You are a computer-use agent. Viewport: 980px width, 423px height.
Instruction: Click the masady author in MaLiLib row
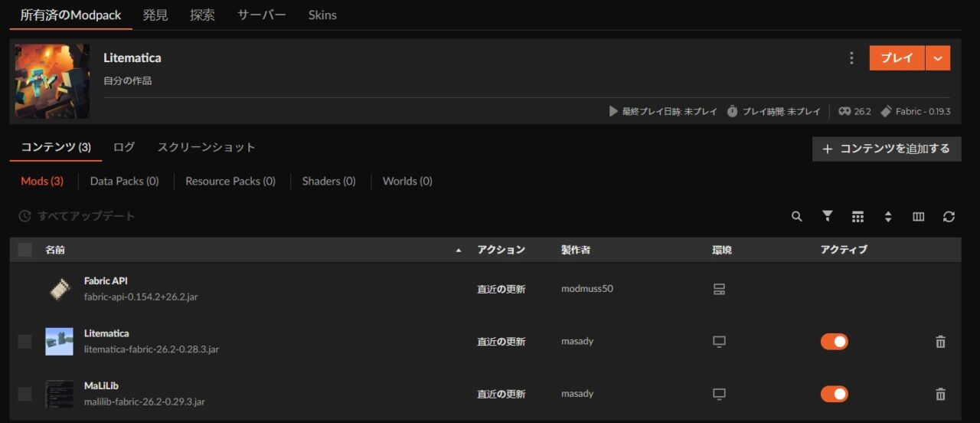pyautogui.click(x=577, y=393)
